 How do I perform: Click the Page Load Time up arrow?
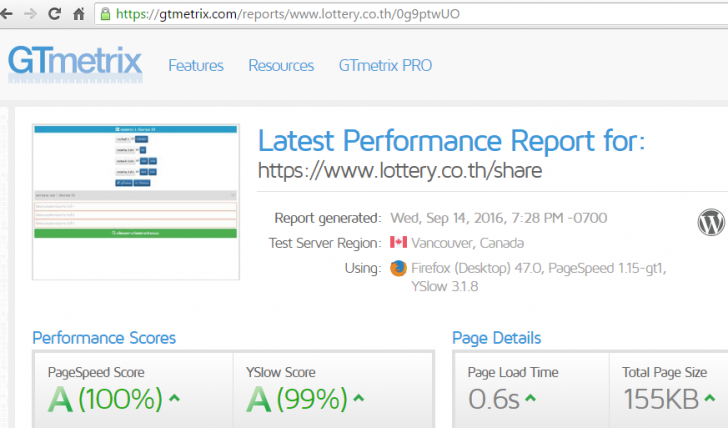point(530,398)
